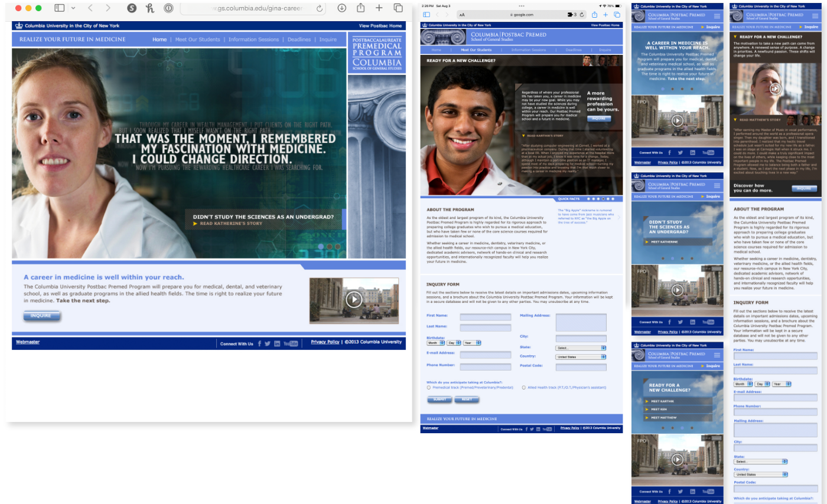This screenshot has width=827, height=504.
Task: Open the Day dropdown in iPad inquiry form
Action: click(x=454, y=342)
